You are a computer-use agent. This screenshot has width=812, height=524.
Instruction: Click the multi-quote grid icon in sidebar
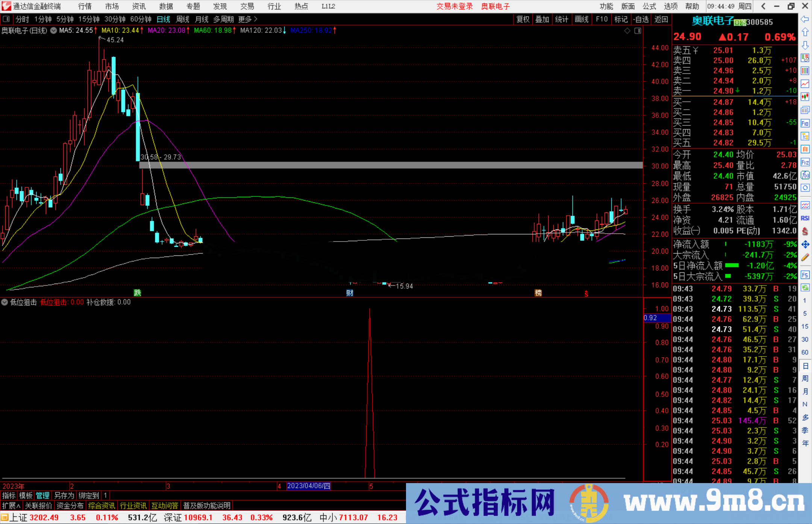pyautogui.click(x=805, y=70)
